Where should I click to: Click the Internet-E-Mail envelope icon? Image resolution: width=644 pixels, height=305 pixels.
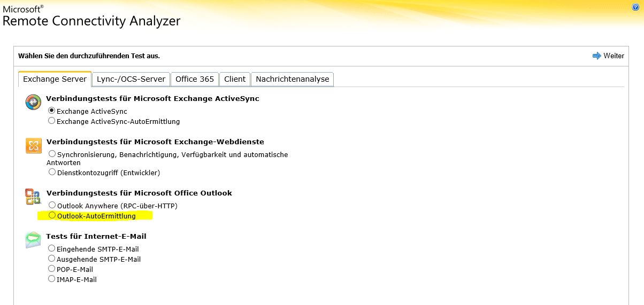[33, 240]
